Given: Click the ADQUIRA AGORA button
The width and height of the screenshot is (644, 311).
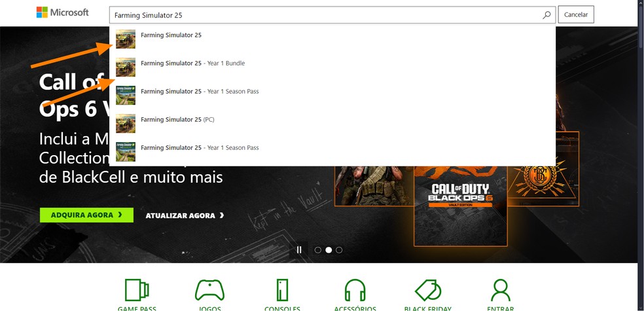Looking at the screenshot, I should pos(86,215).
